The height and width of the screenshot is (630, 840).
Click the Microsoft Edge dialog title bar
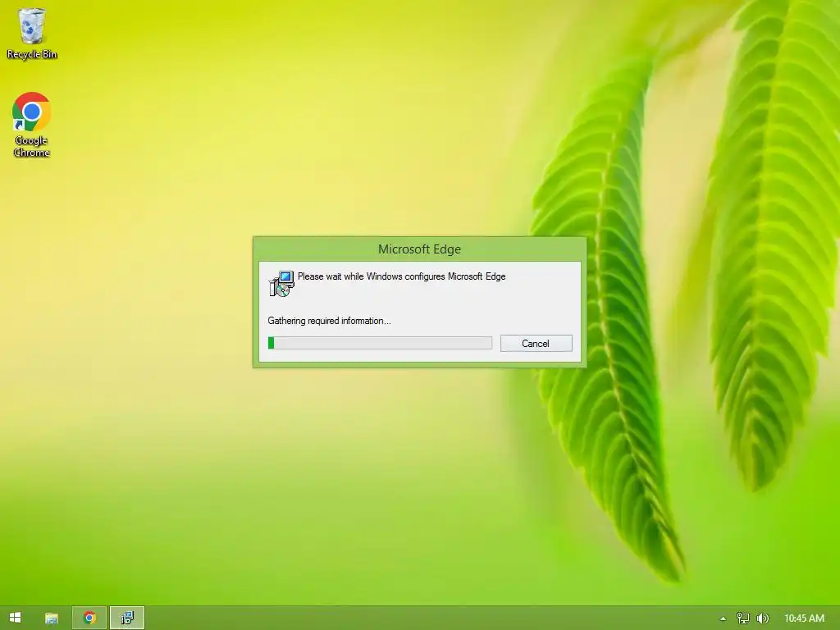[419, 249]
